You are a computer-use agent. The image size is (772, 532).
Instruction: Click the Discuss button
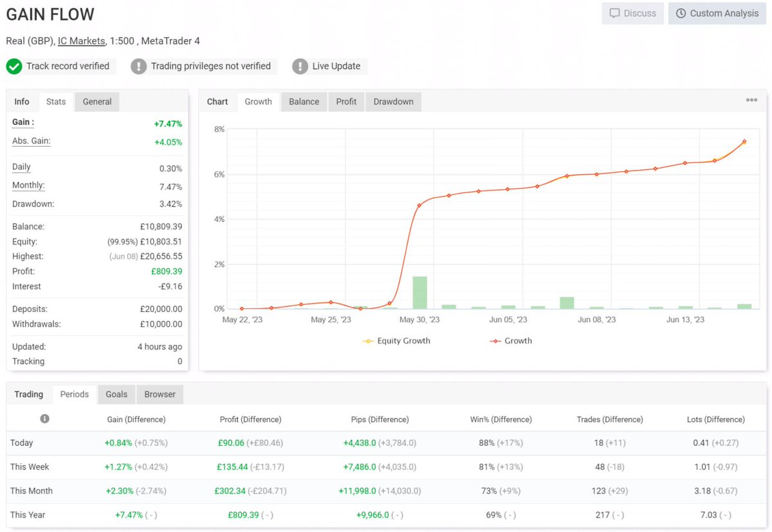click(633, 14)
